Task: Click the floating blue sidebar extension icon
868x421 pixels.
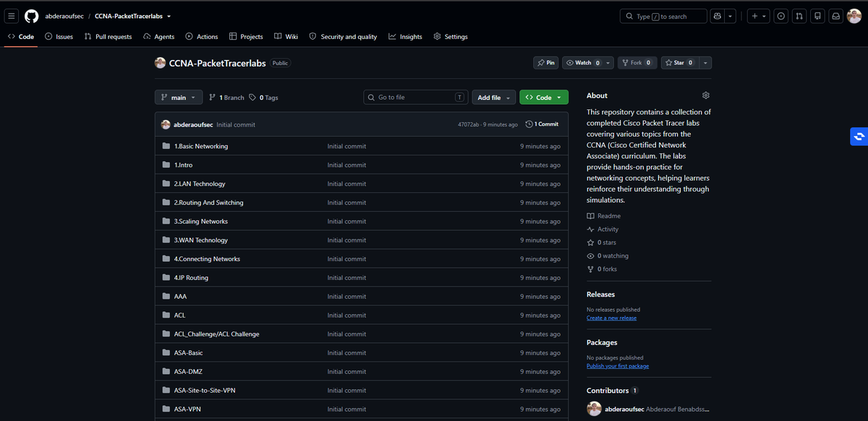Action: click(859, 136)
